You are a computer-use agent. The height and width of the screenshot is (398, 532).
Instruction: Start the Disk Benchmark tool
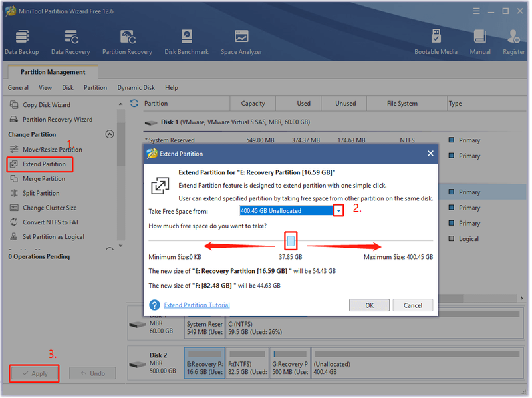point(187,42)
